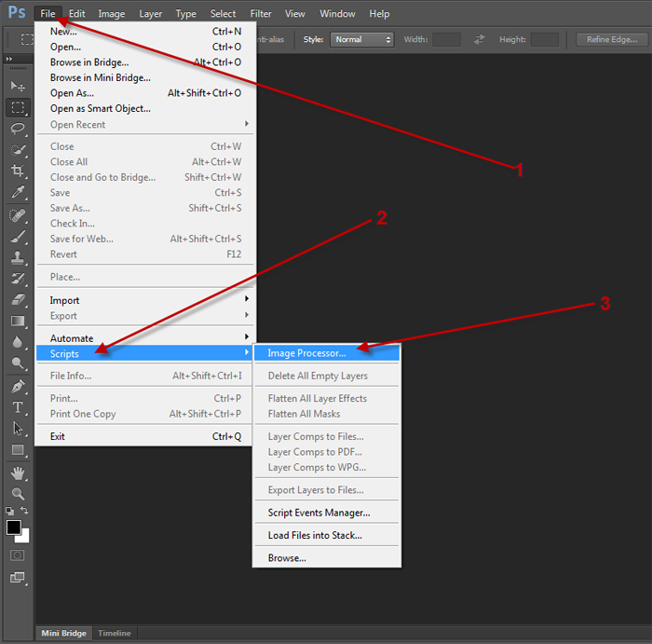Open the Edit menu

[77, 14]
